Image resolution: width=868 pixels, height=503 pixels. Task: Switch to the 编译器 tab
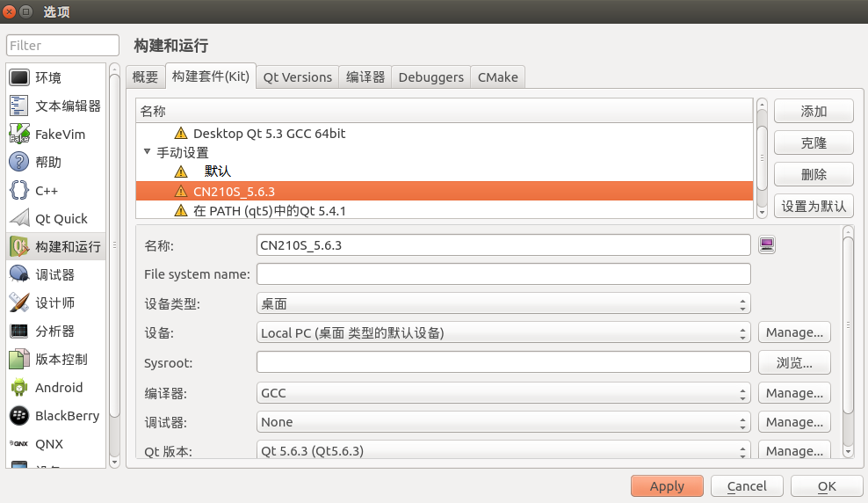pos(365,77)
